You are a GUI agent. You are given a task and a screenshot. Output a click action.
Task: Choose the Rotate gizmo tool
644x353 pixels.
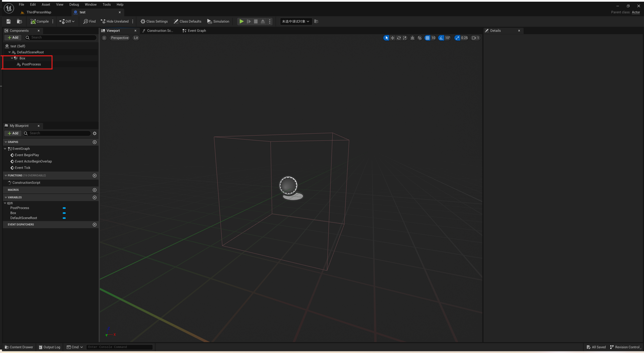(399, 38)
